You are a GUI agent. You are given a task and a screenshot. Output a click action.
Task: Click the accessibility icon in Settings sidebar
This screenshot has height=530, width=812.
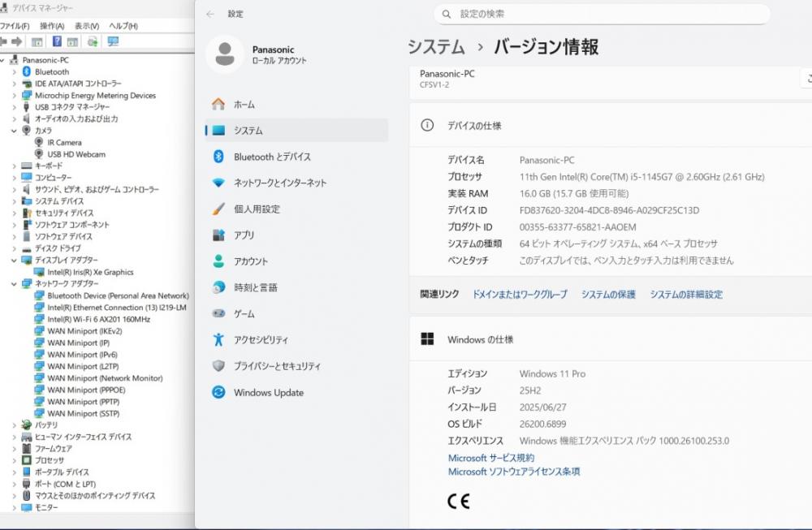(218, 340)
